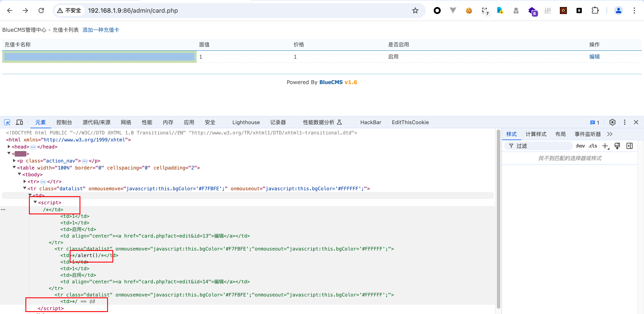Open the 内存 memory tab

pyautogui.click(x=168, y=122)
